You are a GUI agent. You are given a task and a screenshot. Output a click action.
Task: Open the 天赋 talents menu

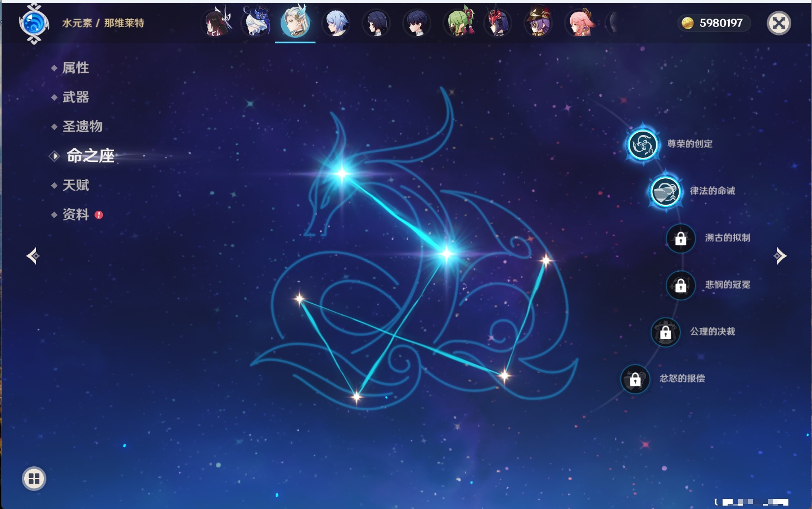(75, 185)
